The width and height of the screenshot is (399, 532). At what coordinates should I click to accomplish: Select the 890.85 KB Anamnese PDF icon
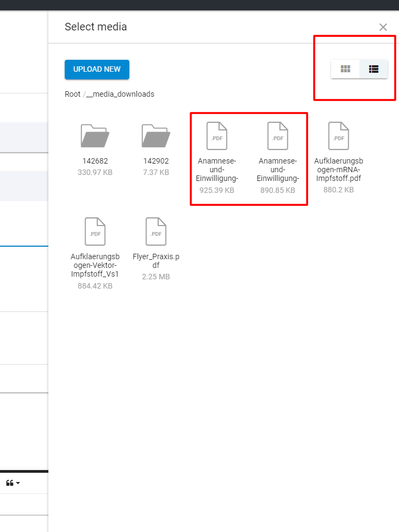coord(278,136)
